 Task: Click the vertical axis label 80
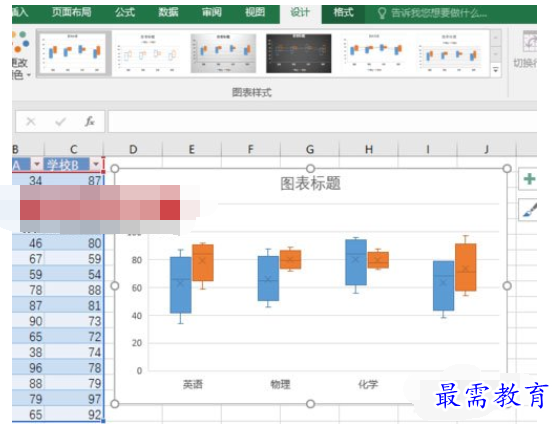coord(137,260)
